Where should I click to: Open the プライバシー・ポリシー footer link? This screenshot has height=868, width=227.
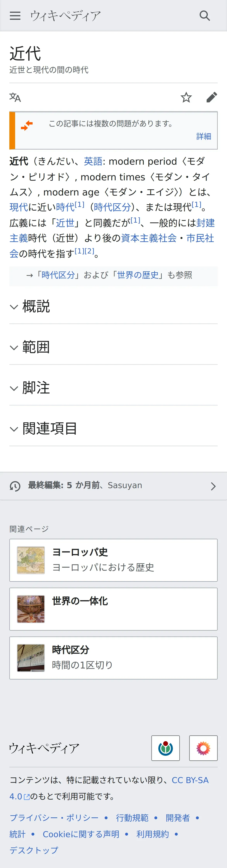pyautogui.click(x=54, y=817)
